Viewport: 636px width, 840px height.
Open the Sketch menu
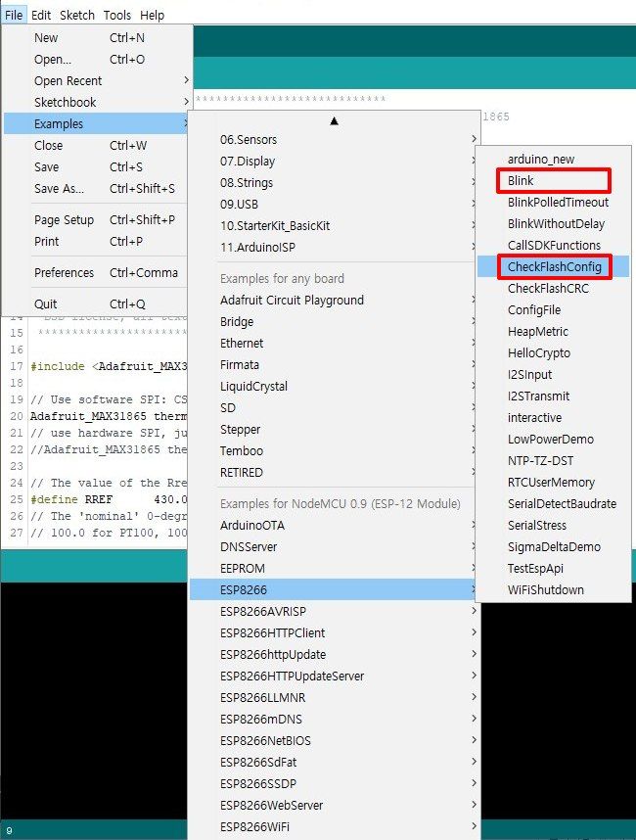(77, 15)
